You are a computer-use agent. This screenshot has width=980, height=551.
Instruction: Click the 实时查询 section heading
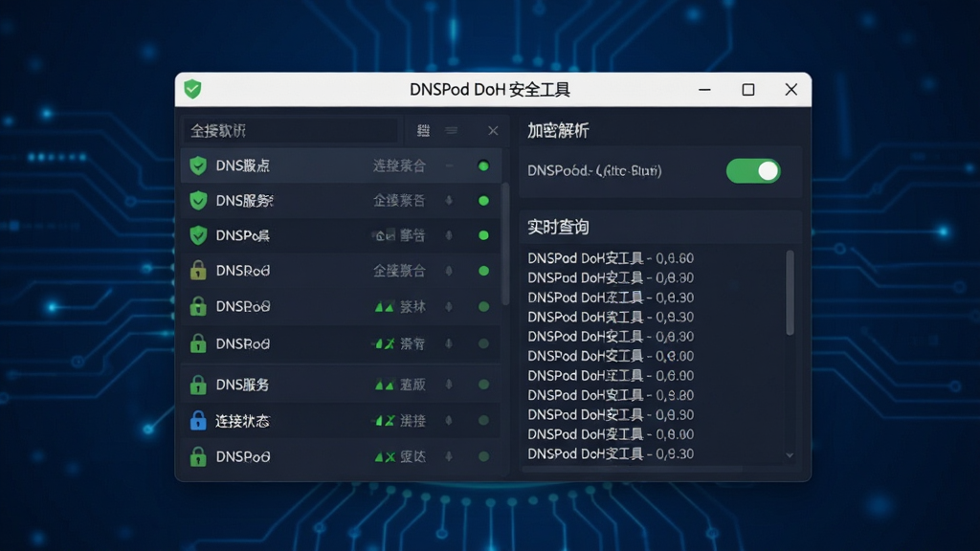[x=558, y=227]
